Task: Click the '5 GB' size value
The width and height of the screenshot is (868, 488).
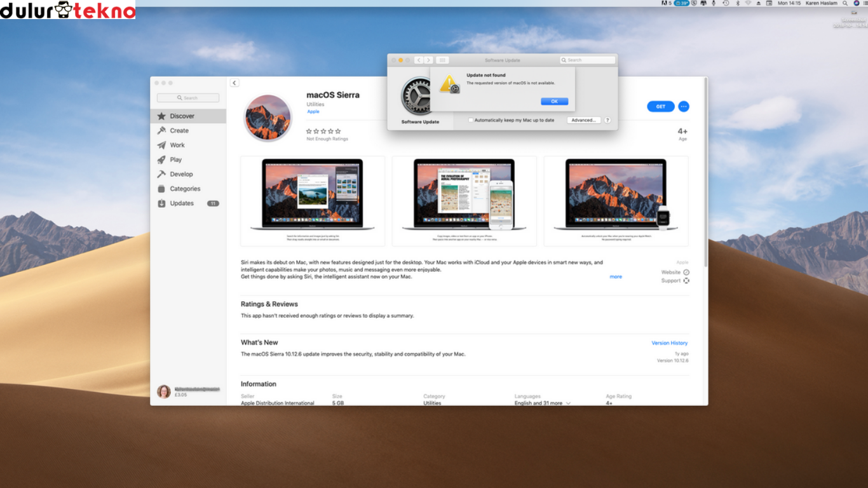Action: coord(338,403)
